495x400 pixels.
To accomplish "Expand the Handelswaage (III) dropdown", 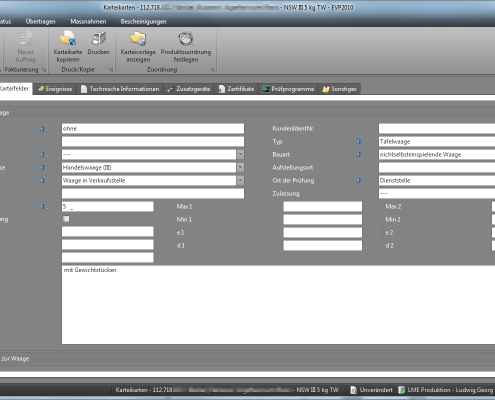I will click(x=240, y=167).
